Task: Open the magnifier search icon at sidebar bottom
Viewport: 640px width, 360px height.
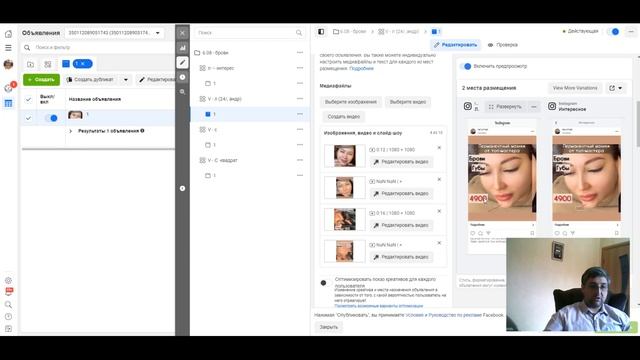Action: [x=8, y=304]
